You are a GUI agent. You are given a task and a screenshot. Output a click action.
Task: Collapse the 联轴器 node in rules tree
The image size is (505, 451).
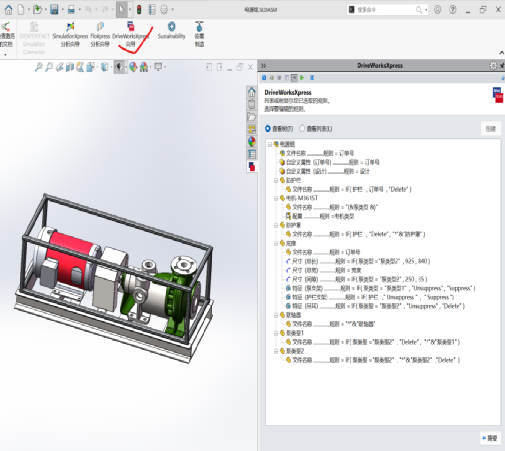(x=276, y=315)
